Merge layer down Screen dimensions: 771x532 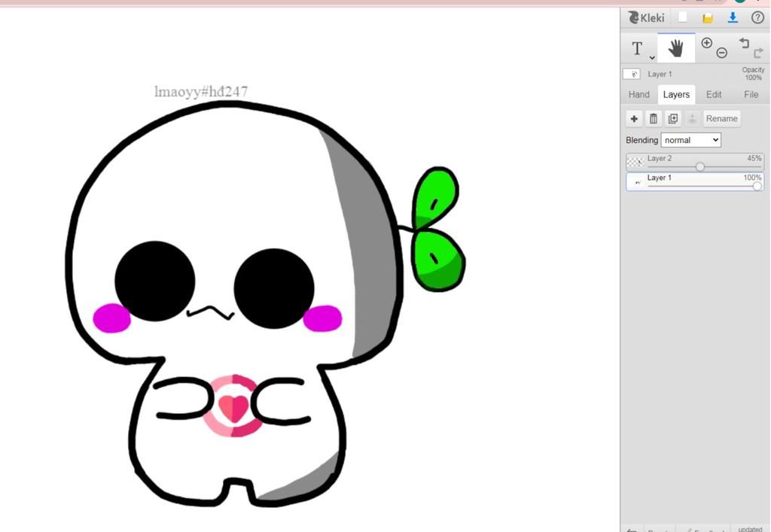[x=693, y=118]
